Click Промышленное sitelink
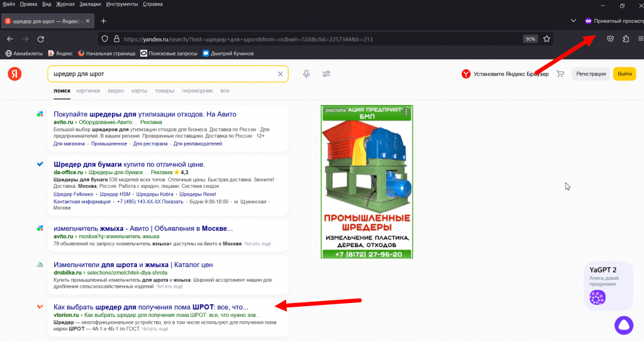 pos(109,144)
